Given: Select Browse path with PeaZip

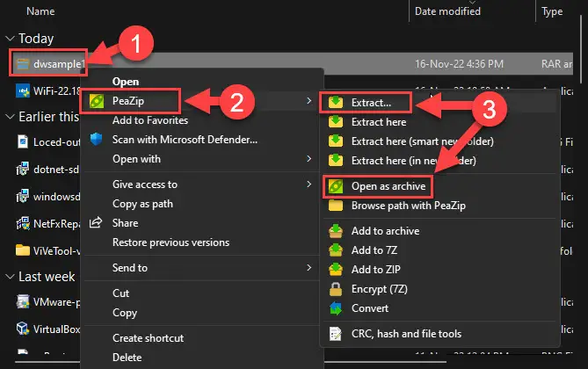Looking at the screenshot, I should 409,206.
